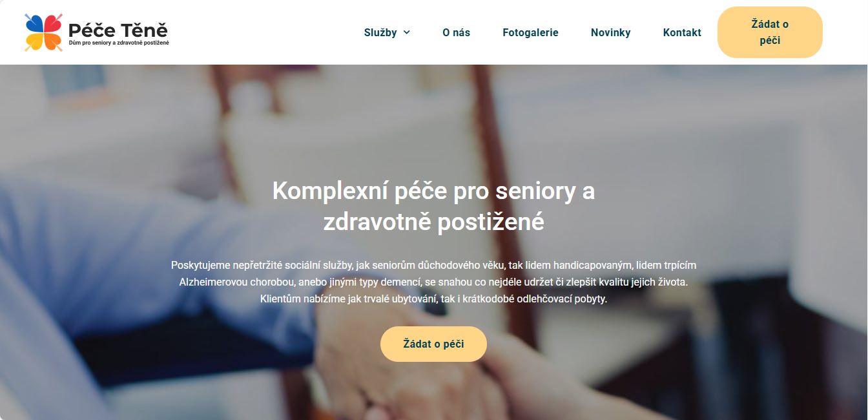The image size is (868, 420).
Task: Select Novinky in the top navigation
Action: (x=610, y=32)
